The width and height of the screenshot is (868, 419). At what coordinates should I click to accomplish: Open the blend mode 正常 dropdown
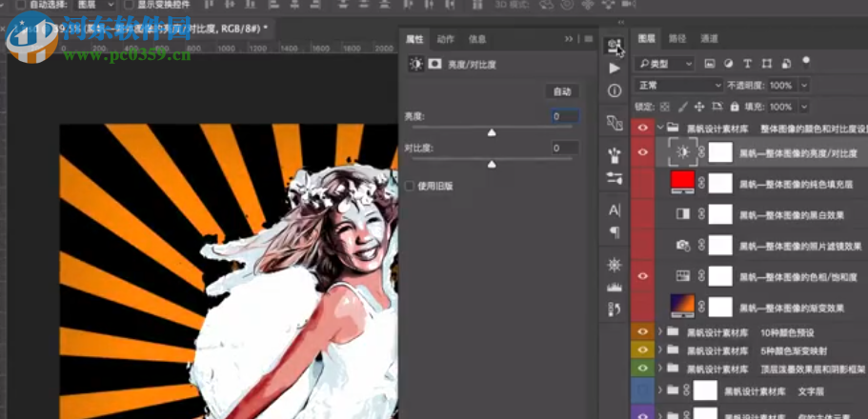click(x=679, y=86)
